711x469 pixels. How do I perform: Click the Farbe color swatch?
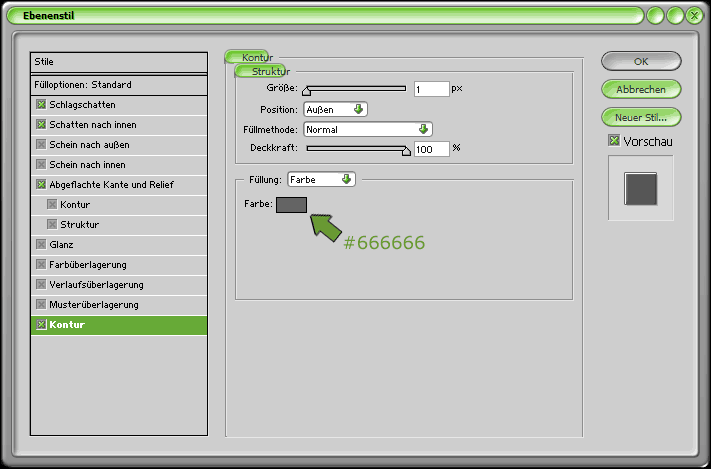click(x=292, y=205)
